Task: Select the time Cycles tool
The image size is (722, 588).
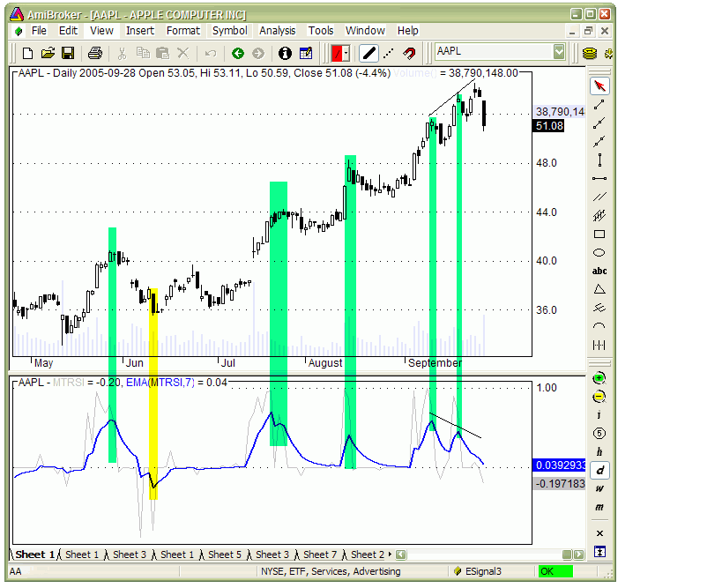Action: click(599, 345)
